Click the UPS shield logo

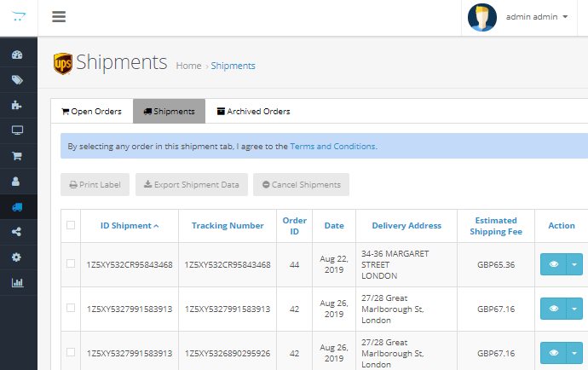coord(63,63)
